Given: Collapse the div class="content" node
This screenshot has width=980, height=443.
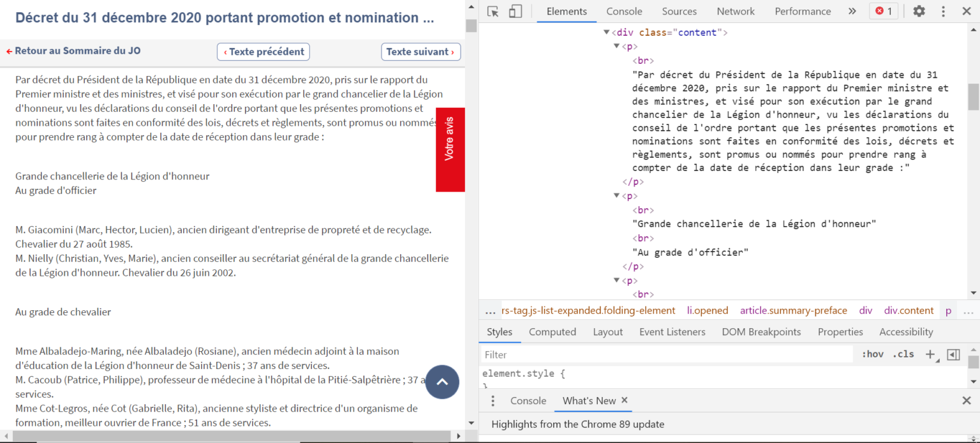Looking at the screenshot, I should coord(607,33).
